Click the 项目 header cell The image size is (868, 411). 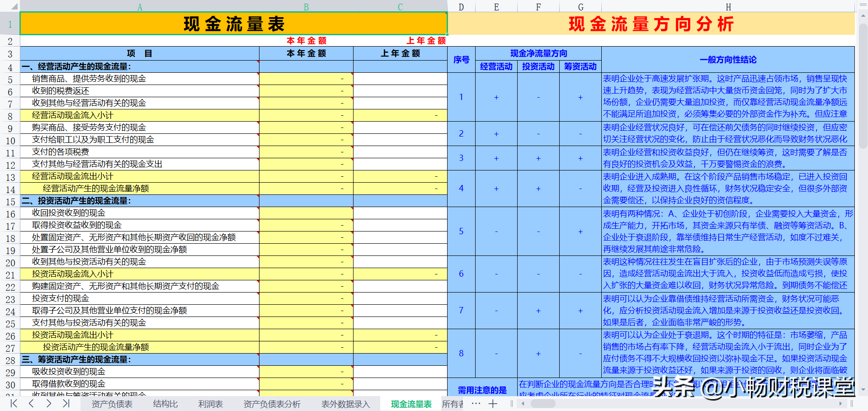(x=140, y=53)
